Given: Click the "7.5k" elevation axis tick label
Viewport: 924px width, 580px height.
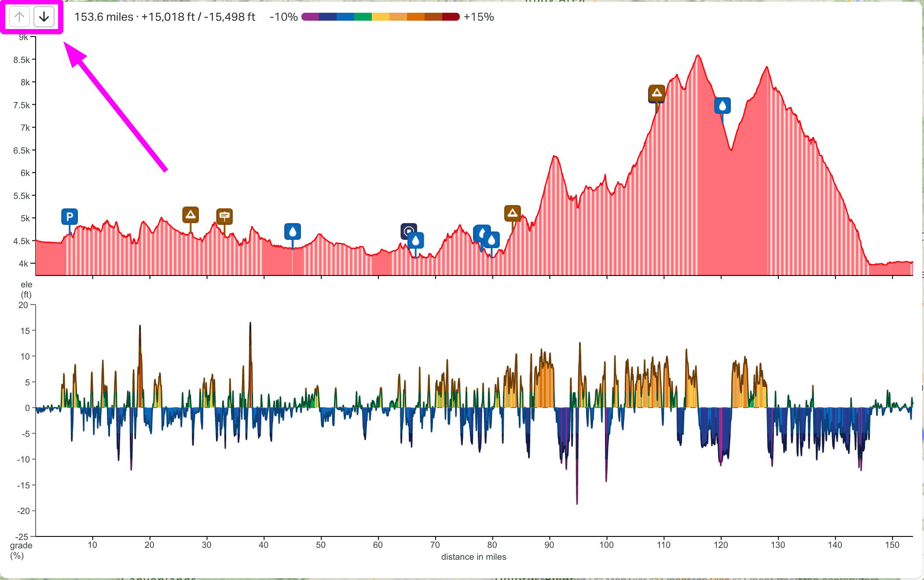Looking at the screenshot, I should (22, 105).
